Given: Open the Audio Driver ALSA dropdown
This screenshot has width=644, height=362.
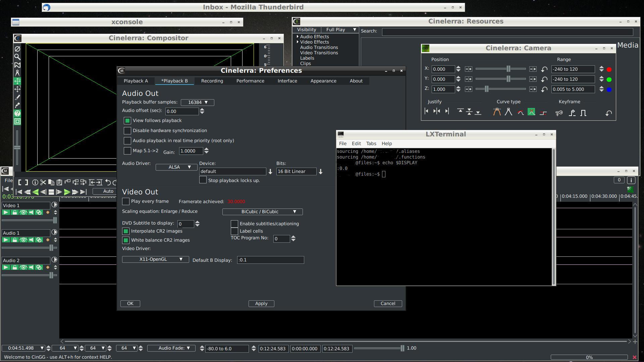Looking at the screenshot, I should [176, 167].
